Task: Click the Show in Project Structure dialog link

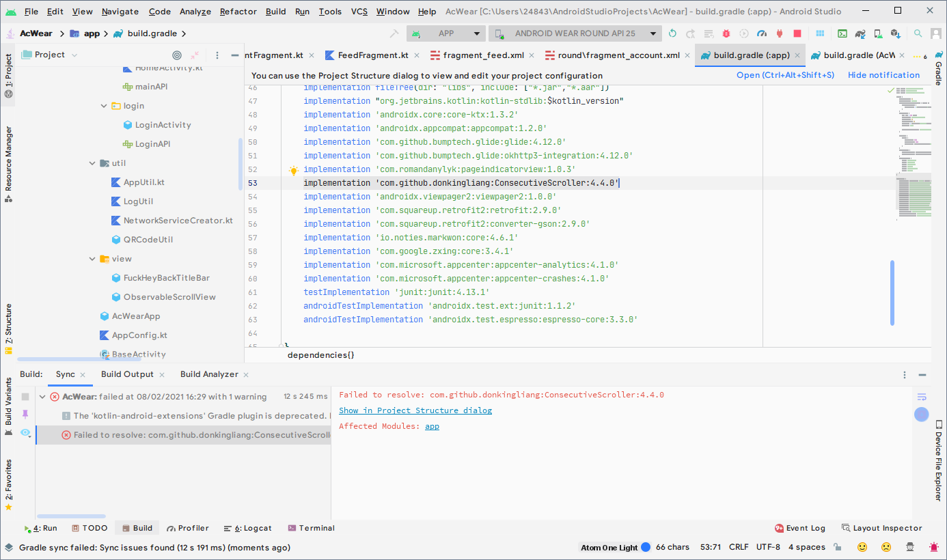Action: (415, 410)
